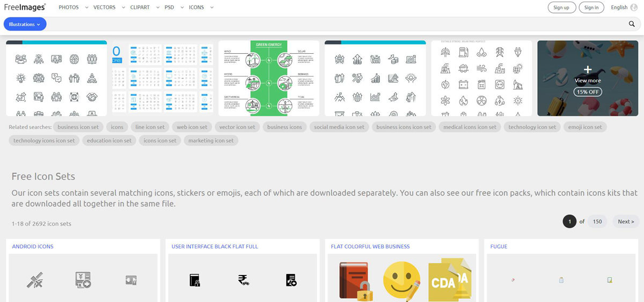
Task: Expand the VECTORS dropdown arrow
Action: pyautogui.click(x=123, y=8)
